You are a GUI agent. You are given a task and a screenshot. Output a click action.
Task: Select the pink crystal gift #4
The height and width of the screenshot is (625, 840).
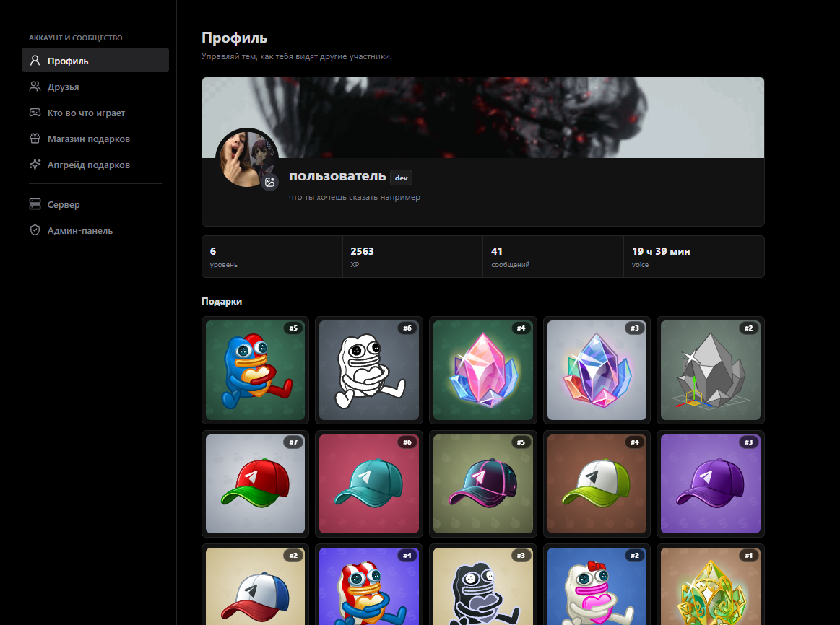[482, 370]
